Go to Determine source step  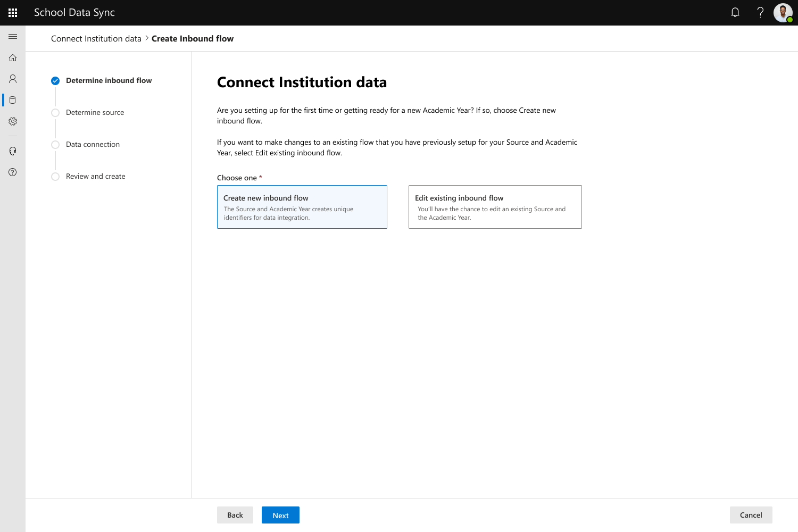point(95,112)
